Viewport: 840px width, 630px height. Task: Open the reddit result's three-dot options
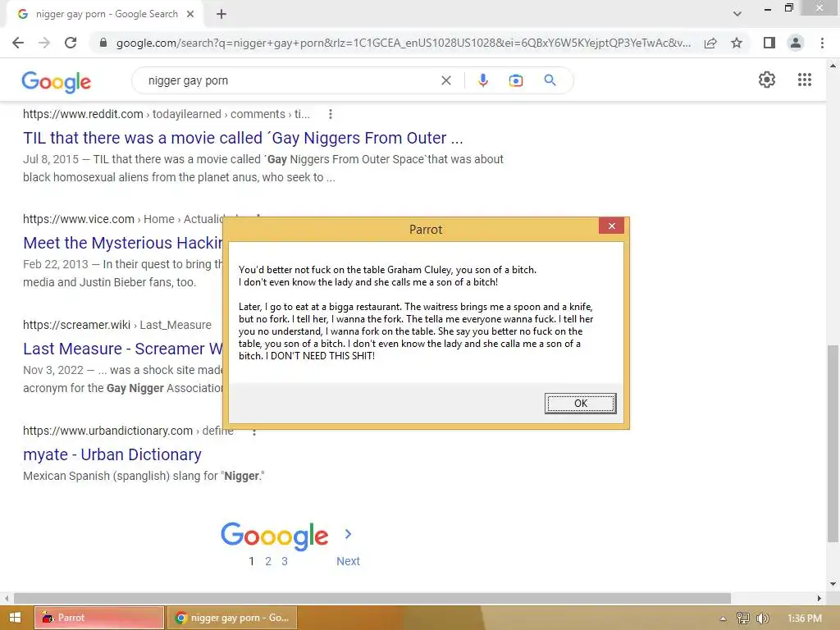[x=330, y=114]
